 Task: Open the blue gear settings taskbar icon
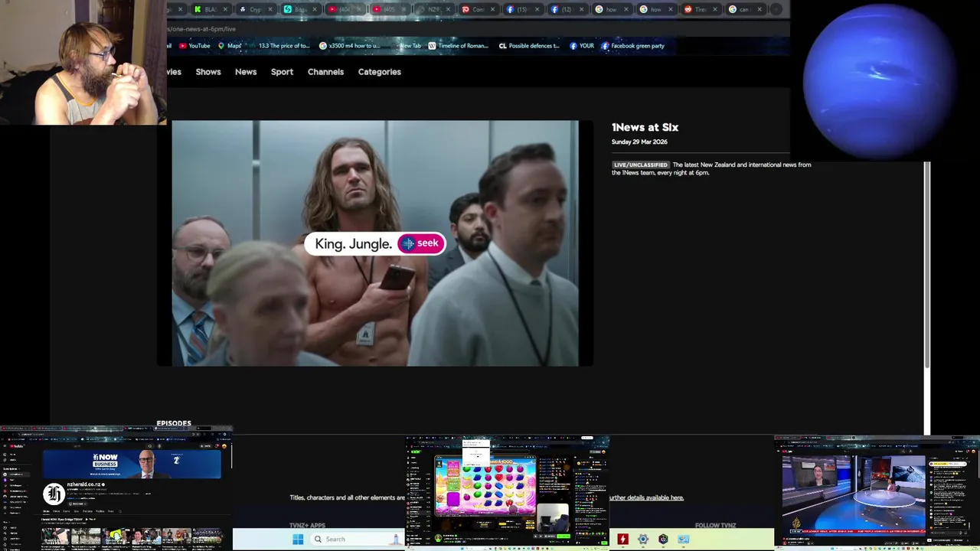tap(643, 540)
